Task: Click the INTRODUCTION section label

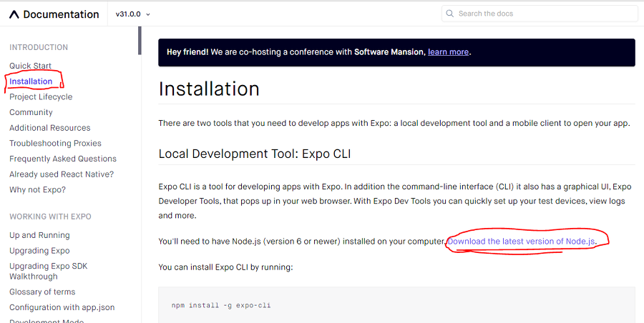Action: click(39, 48)
